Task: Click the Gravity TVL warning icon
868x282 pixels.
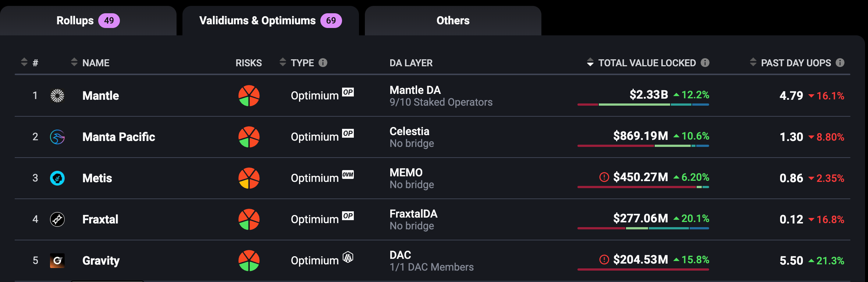Action: tap(604, 260)
